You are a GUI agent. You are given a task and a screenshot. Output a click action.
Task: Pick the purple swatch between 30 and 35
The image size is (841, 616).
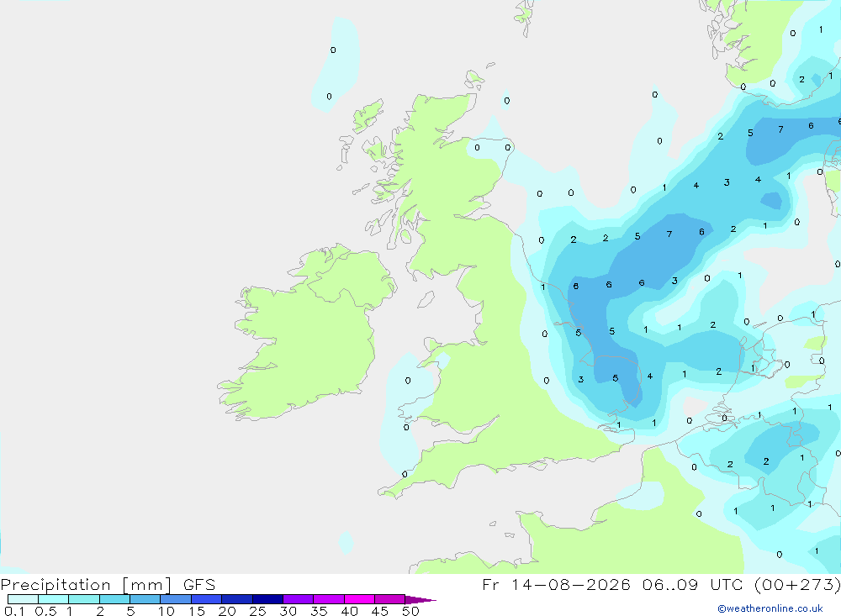[298, 599]
